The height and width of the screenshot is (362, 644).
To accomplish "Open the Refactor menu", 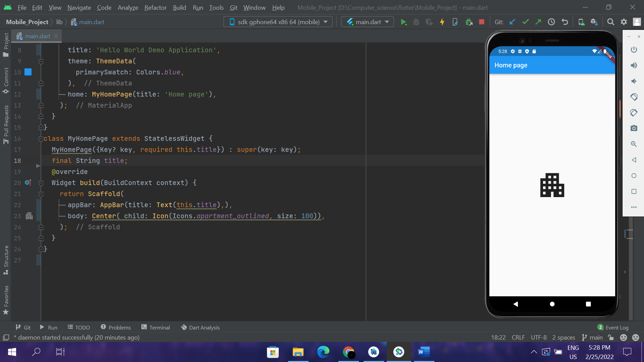I will pos(155,7).
